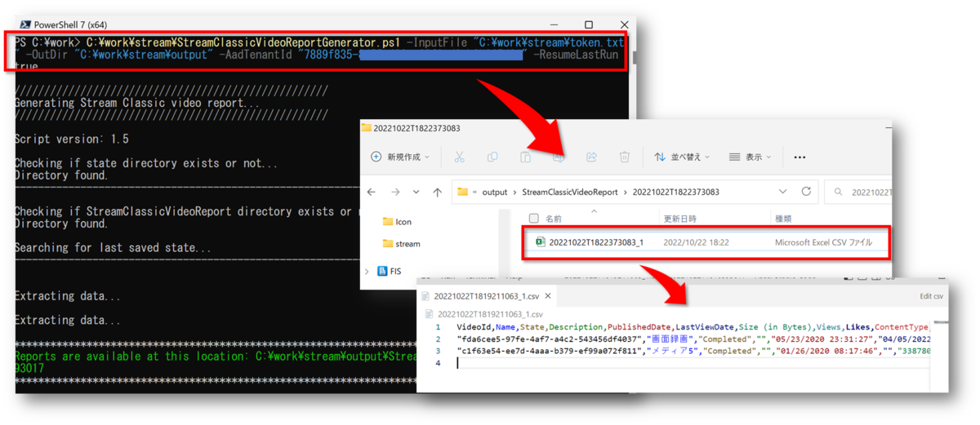980x425 pixels.
Task: Open the 表示 (View) dropdown
Action: point(750,157)
